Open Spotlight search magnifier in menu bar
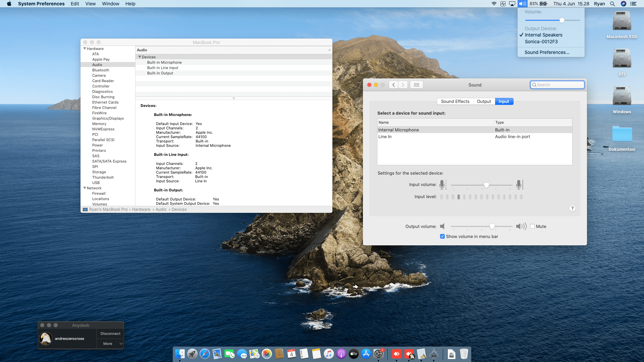The image size is (644, 362). coord(612,4)
